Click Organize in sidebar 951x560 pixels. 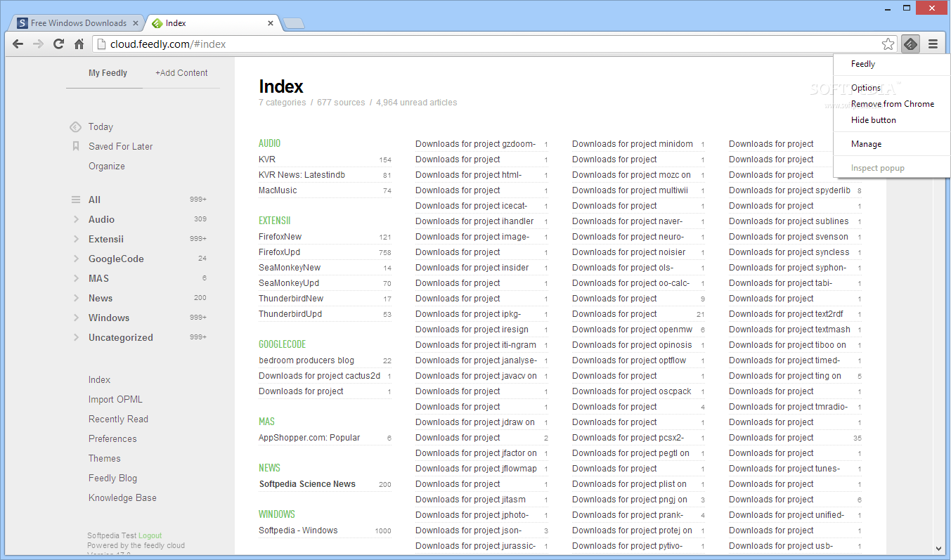tap(107, 167)
